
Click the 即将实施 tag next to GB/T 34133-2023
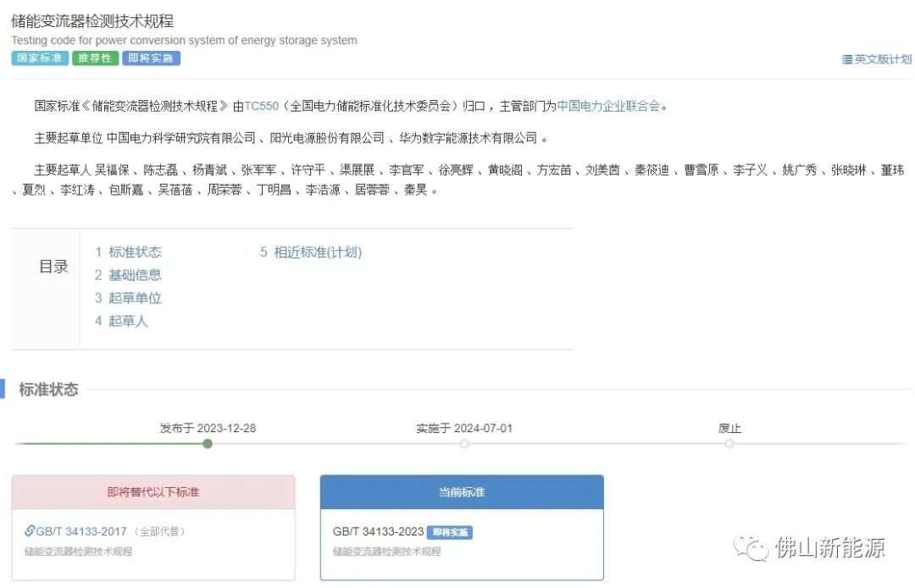click(x=450, y=532)
